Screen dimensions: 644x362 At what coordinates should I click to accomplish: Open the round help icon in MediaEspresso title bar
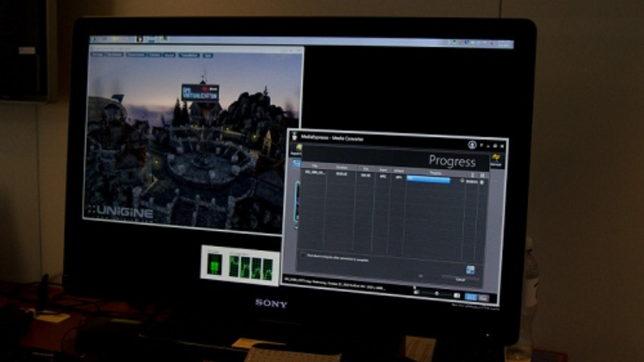(x=472, y=145)
